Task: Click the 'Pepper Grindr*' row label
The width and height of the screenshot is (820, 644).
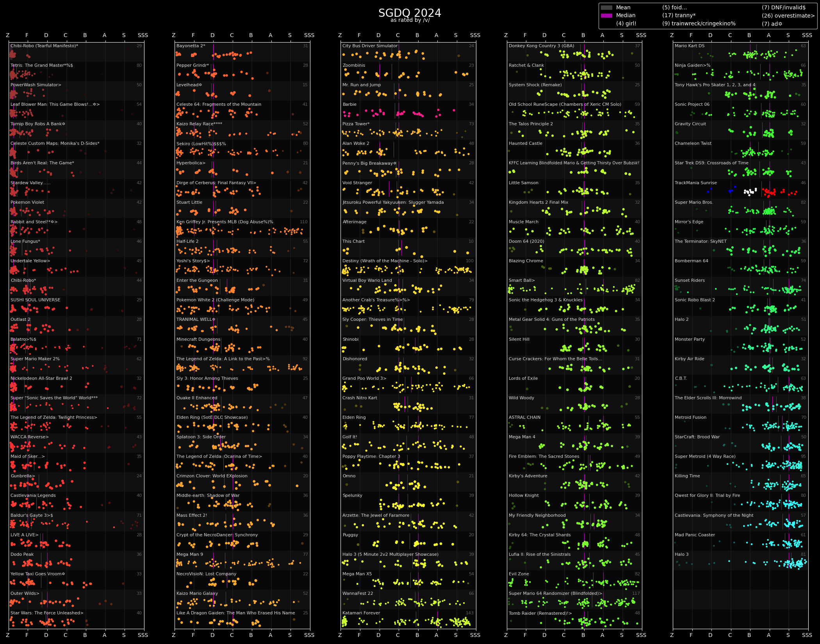Action: (193, 65)
